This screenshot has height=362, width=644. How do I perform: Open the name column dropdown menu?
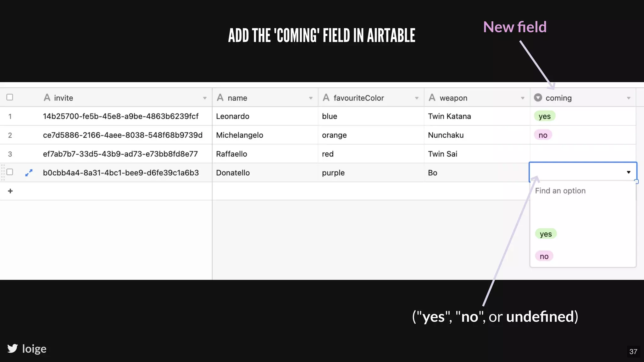coord(311,98)
